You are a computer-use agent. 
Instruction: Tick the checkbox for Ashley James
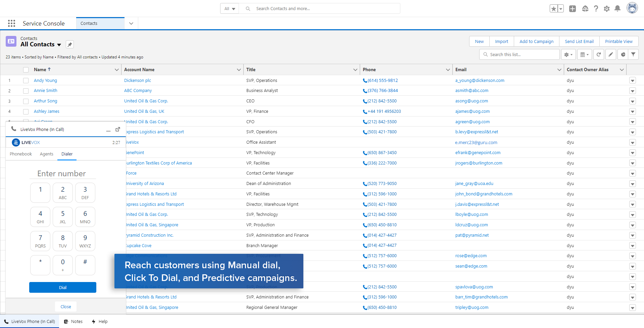26,111
